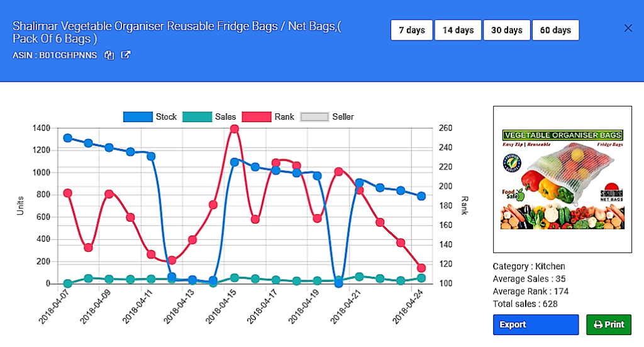Close the product chart popup
The image size is (644, 347).
[628, 28]
